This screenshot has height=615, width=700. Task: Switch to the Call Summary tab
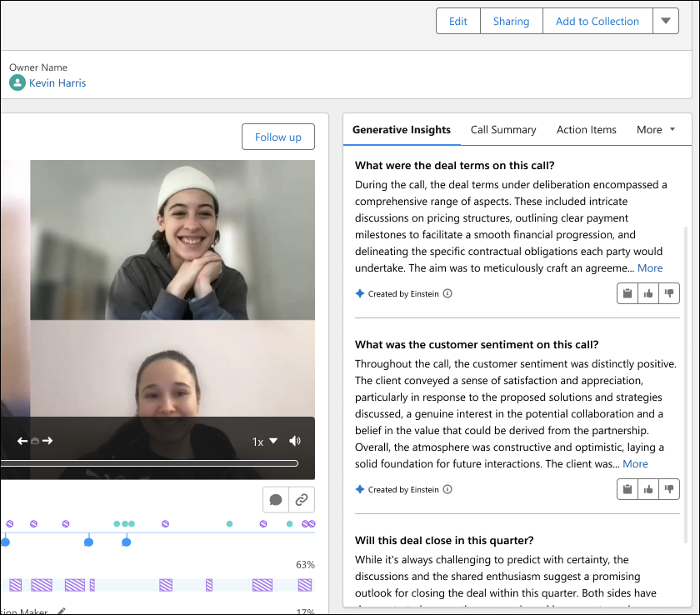click(x=503, y=130)
